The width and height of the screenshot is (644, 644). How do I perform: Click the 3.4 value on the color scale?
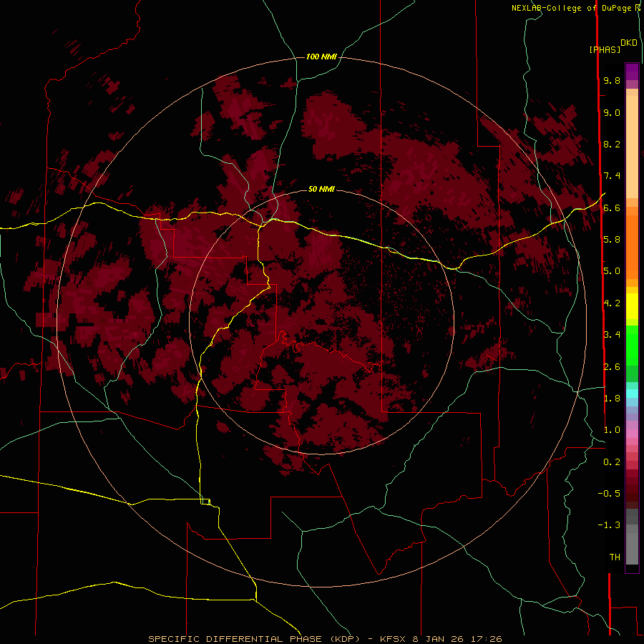point(612,334)
